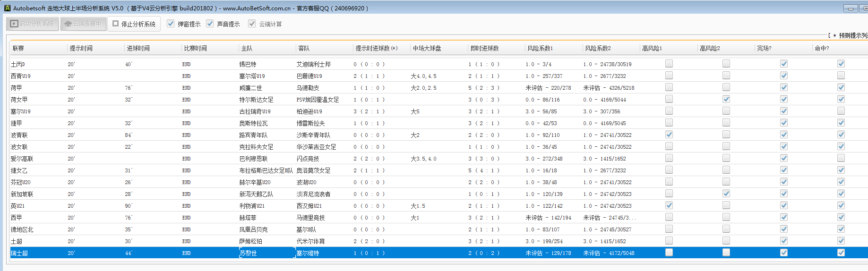Uncheck 高风险2 box in 荷女甲 row
The height and width of the screenshot is (271, 868).
[x=726, y=99]
